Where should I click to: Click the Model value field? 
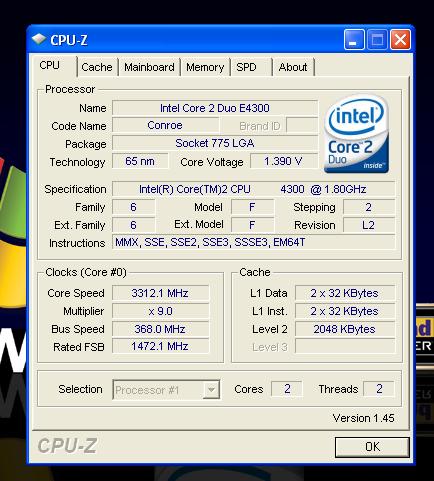(x=252, y=207)
